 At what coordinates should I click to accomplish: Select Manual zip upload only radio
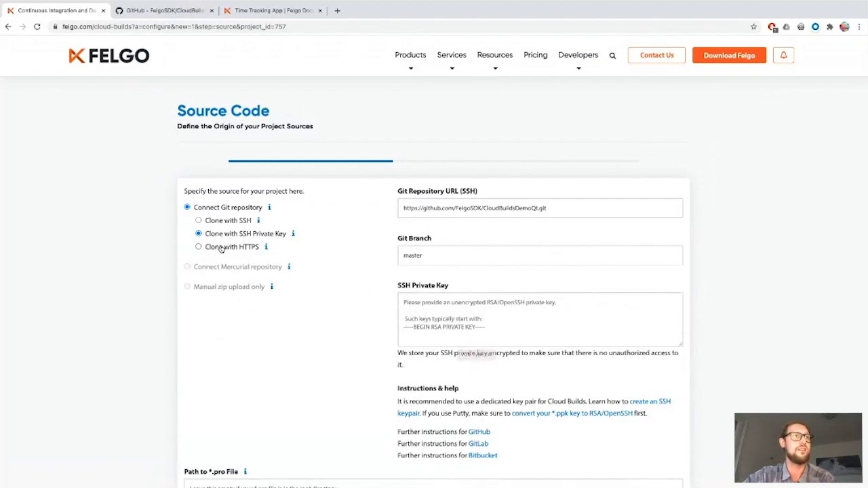187,287
